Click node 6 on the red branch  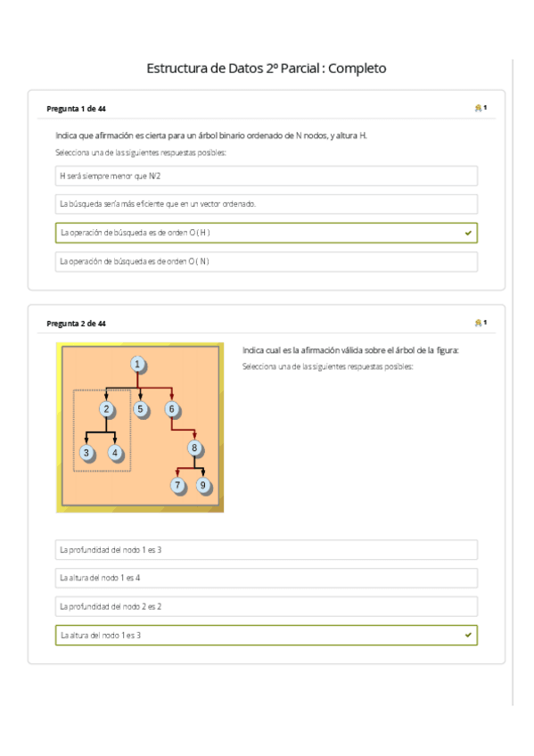click(171, 408)
